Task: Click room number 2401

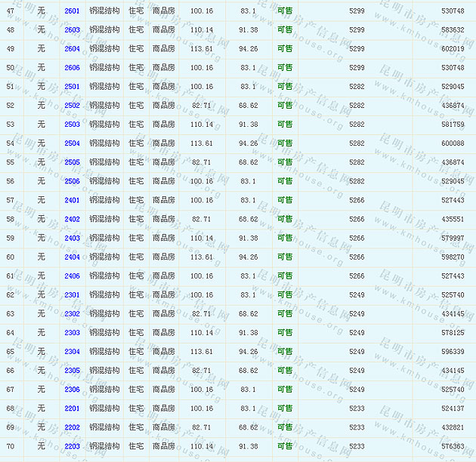Action: coord(72,200)
